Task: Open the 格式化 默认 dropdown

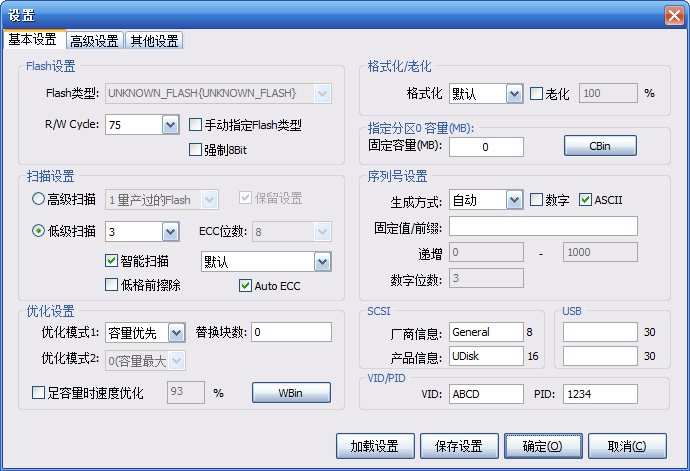Action: (514, 94)
